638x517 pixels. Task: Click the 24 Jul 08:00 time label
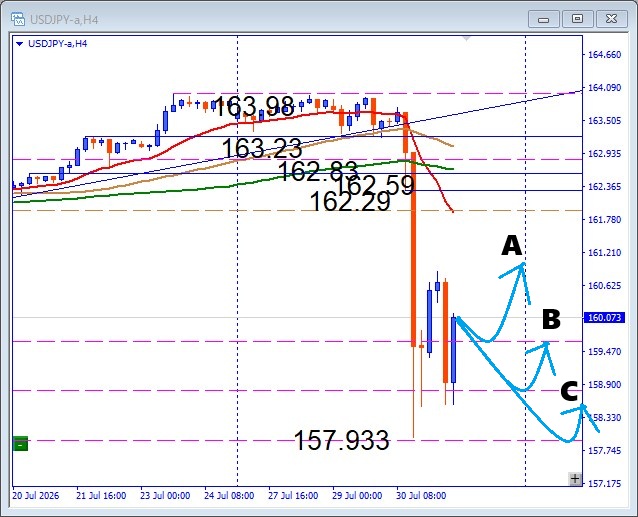coord(229,495)
